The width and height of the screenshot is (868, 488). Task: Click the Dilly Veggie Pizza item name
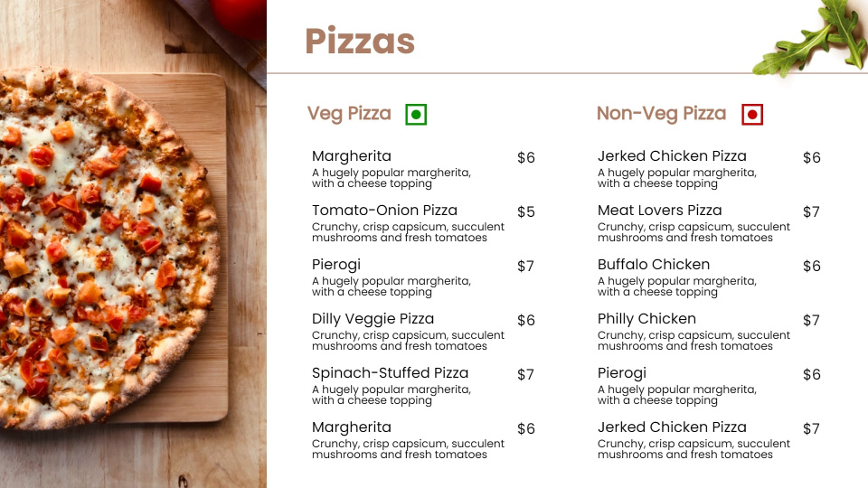click(373, 319)
